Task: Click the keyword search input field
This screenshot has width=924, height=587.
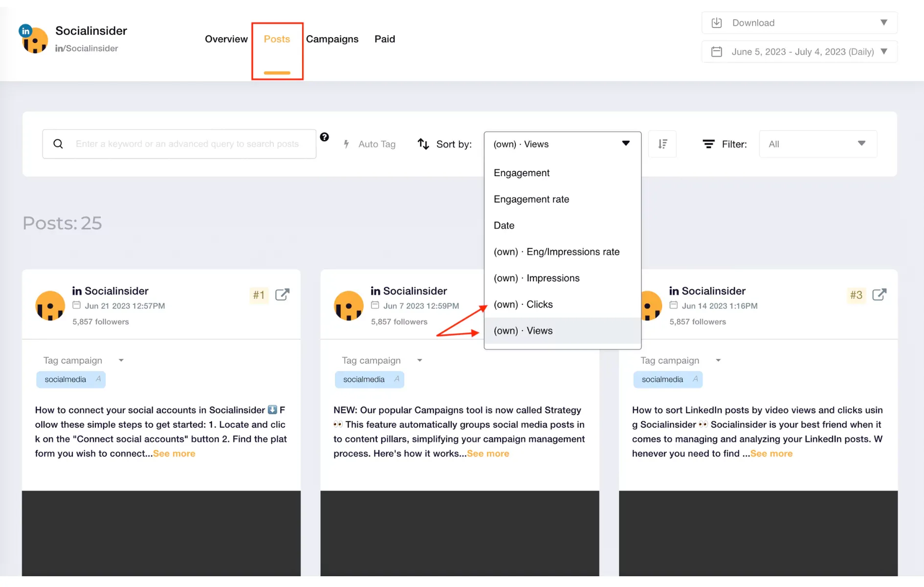Action: pyautogui.click(x=179, y=144)
